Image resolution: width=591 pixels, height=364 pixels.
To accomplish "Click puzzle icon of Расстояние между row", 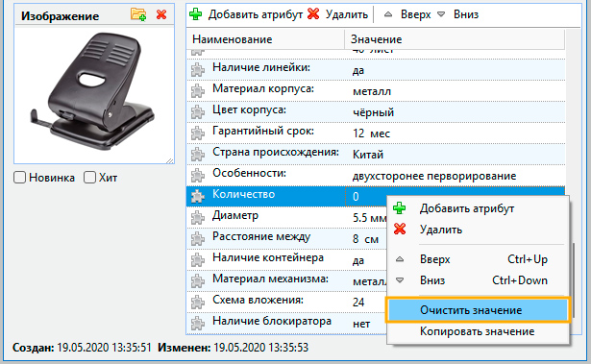I will [x=198, y=239].
